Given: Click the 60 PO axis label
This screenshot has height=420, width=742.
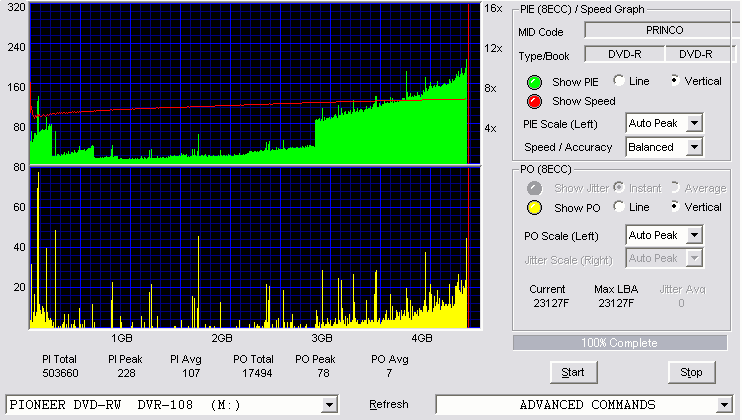Looking at the screenshot, I should pos(19,207).
